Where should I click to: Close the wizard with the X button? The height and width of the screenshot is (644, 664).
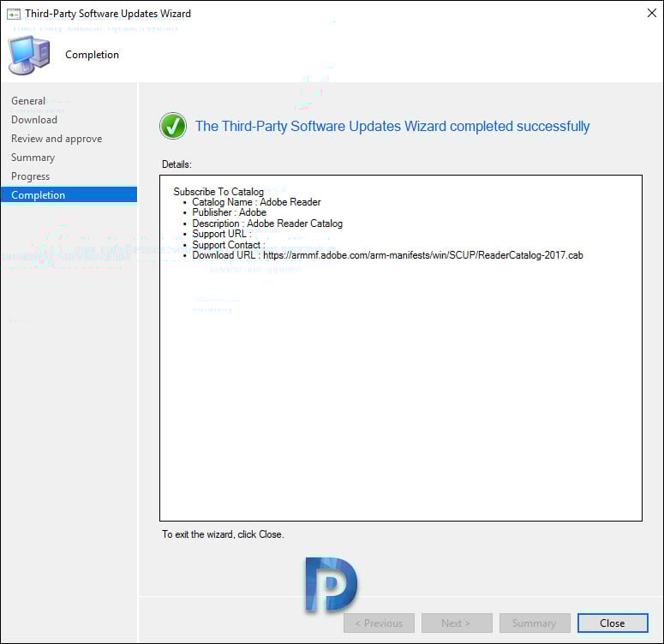coord(652,13)
